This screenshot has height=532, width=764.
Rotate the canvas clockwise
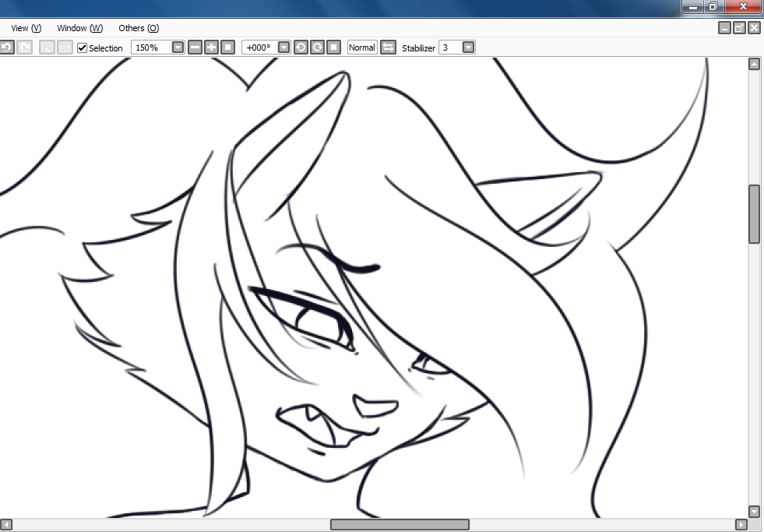click(317, 48)
